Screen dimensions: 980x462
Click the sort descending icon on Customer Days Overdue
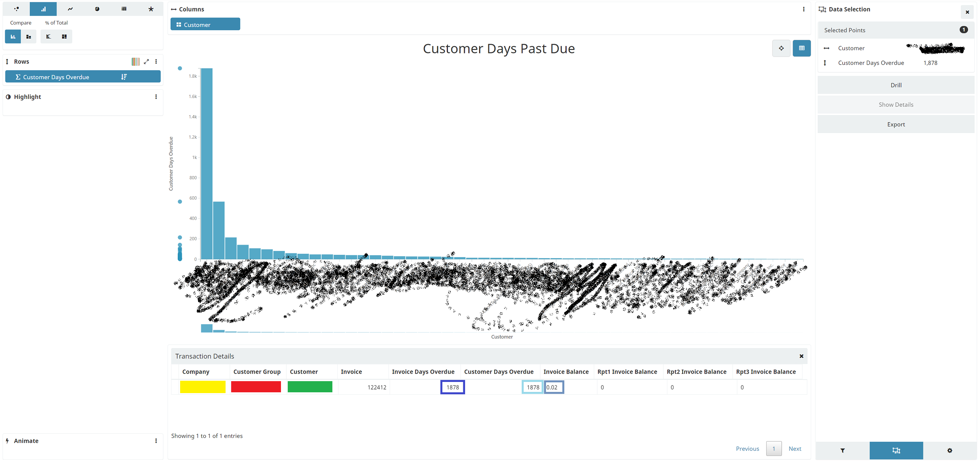coord(124,77)
